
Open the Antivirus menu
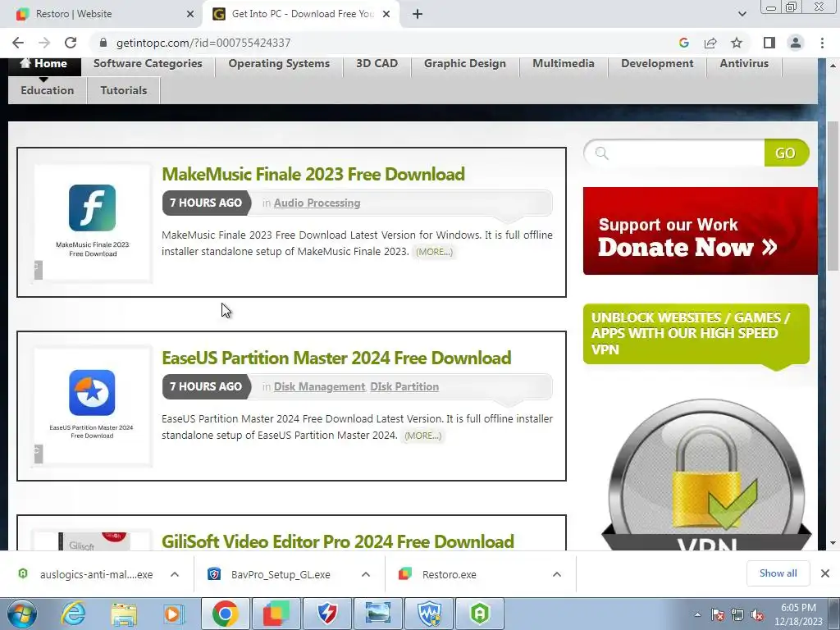pos(744,64)
